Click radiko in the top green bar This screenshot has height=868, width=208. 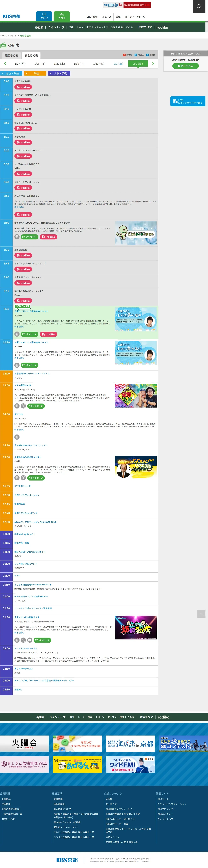coord(162,27)
